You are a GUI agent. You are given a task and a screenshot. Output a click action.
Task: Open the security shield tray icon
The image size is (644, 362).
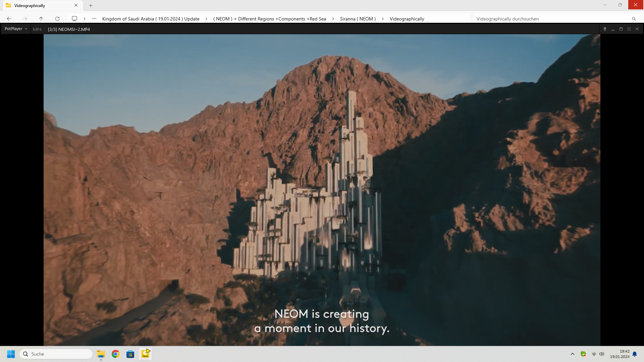[x=583, y=354]
